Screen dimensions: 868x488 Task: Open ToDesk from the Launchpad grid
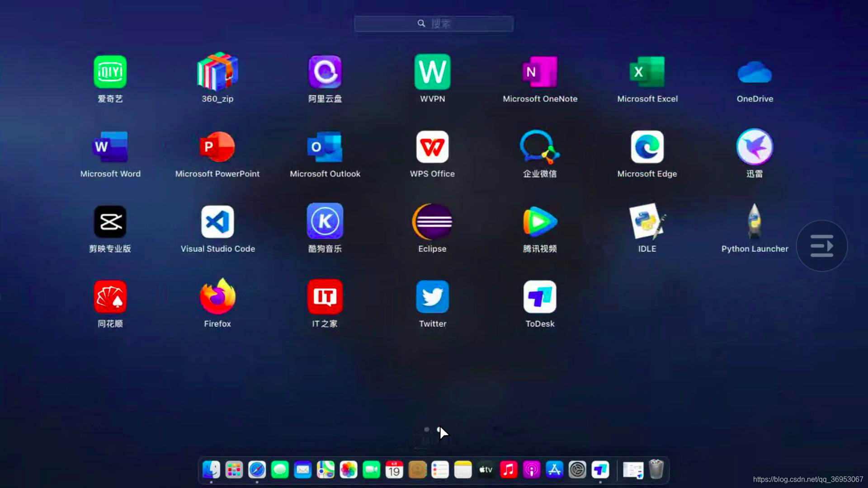click(x=540, y=297)
